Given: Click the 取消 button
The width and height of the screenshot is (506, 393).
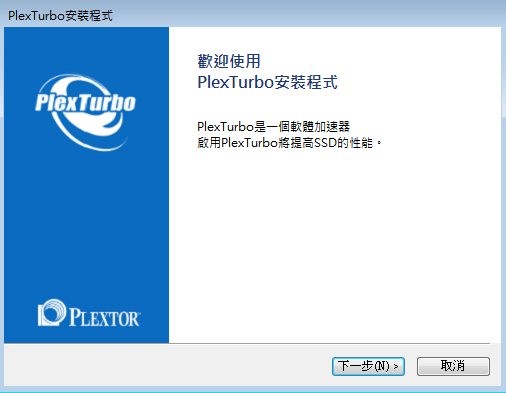Looking at the screenshot, I should click(x=453, y=366).
